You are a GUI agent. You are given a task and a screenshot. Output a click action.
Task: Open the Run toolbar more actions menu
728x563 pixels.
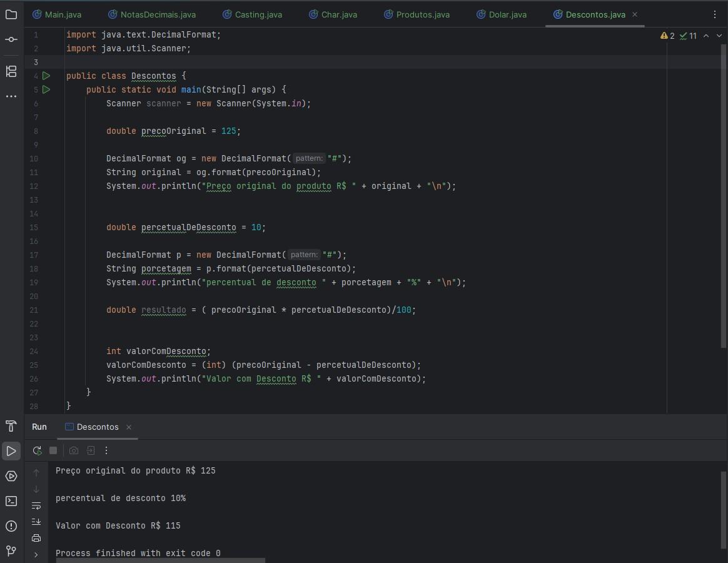point(106,450)
